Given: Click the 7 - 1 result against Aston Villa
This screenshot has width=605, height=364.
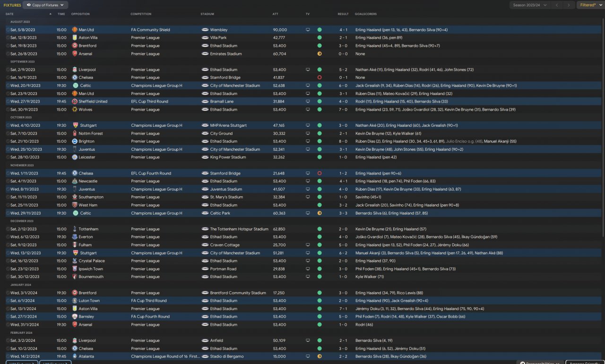Looking at the screenshot, I should click(x=343, y=309).
